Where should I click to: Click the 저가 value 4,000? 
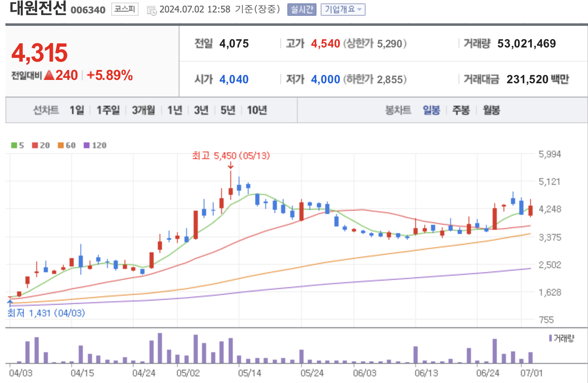point(326,80)
